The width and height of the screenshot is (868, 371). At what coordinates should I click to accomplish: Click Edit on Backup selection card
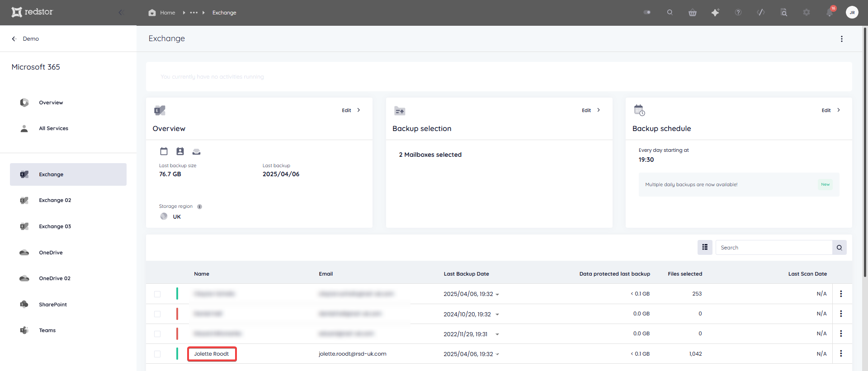(591, 110)
